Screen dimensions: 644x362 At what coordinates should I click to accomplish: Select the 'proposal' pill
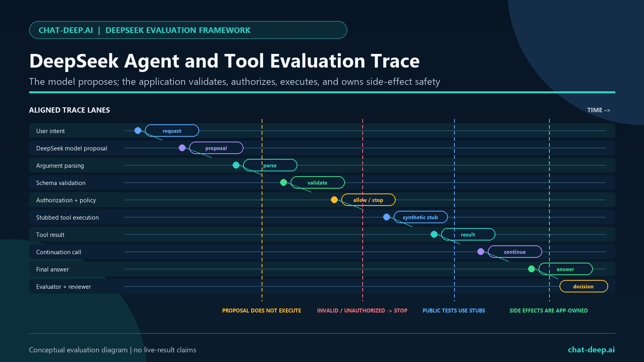click(x=216, y=148)
